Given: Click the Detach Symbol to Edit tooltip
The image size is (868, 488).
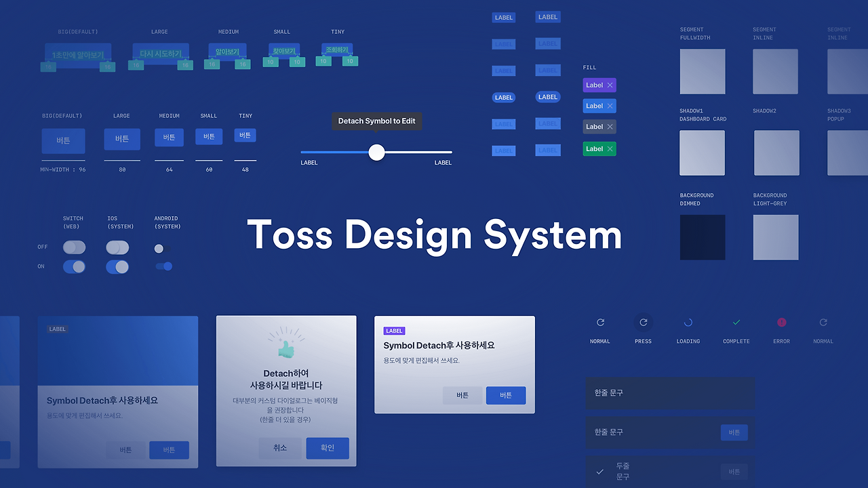Looking at the screenshot, I should point(376,121).
